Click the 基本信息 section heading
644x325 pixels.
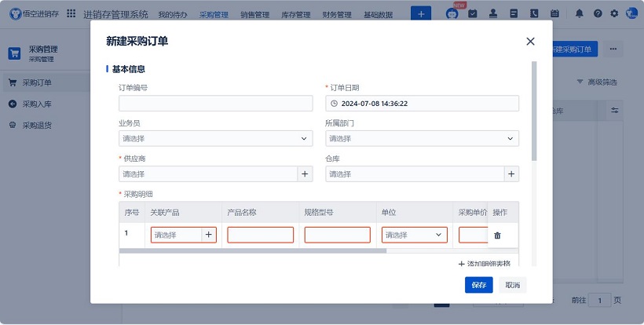coord(129,69)
